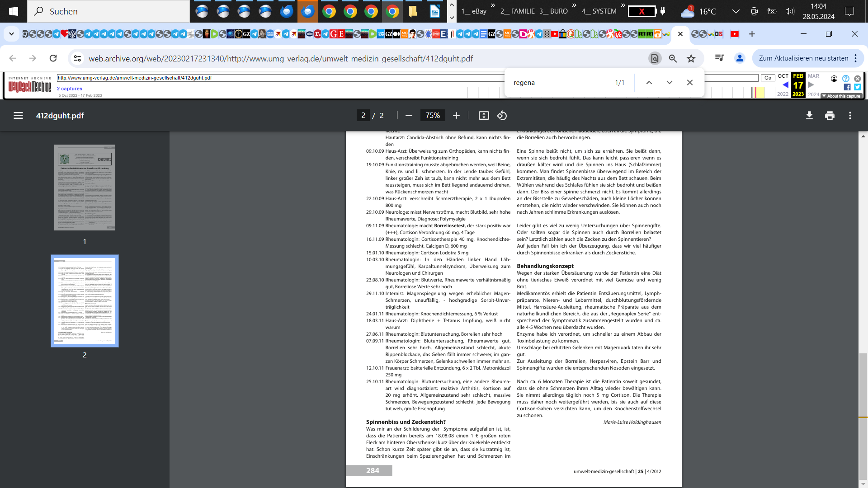Open a new browser tab
This screenshot has height=488, width=868.
tap(752, 34)
